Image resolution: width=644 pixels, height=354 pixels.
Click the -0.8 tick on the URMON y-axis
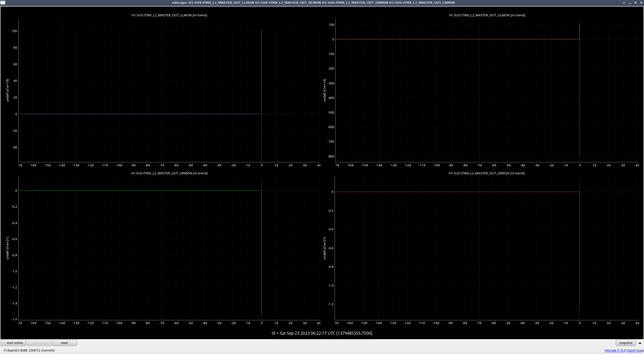(x=14, y=255)
